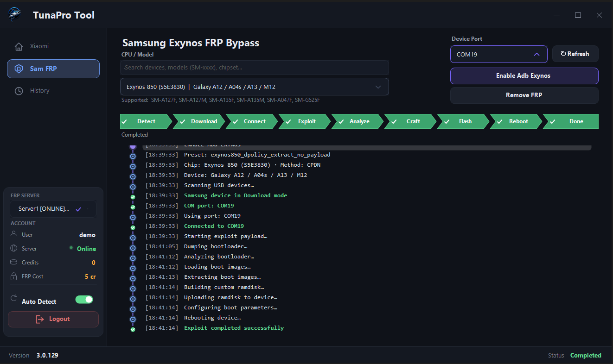The height and width of the screenshot is (364, 613).
Task: Click the Sam FRP shield icon
Action: coord(19,69)
